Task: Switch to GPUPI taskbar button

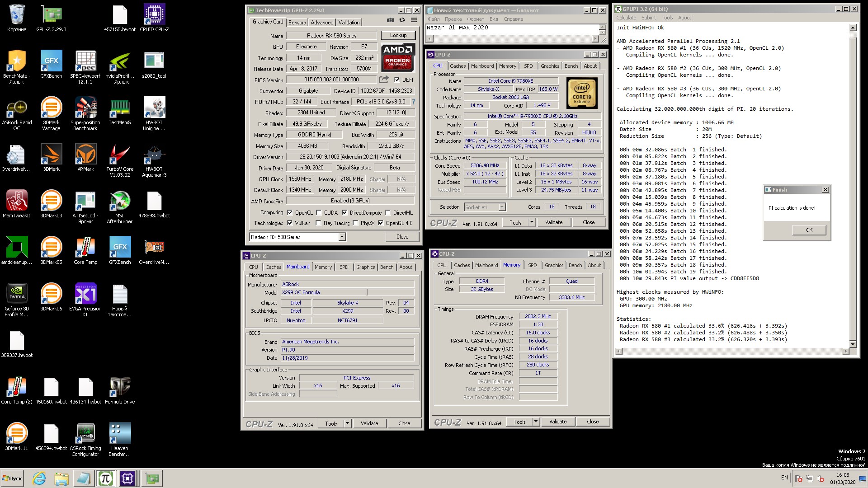Action: (x=105, y=478)
